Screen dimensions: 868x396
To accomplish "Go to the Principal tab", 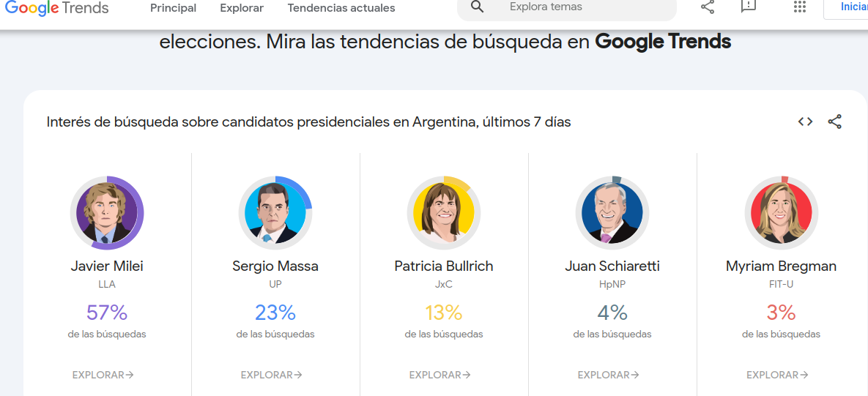I will point(174,8).
